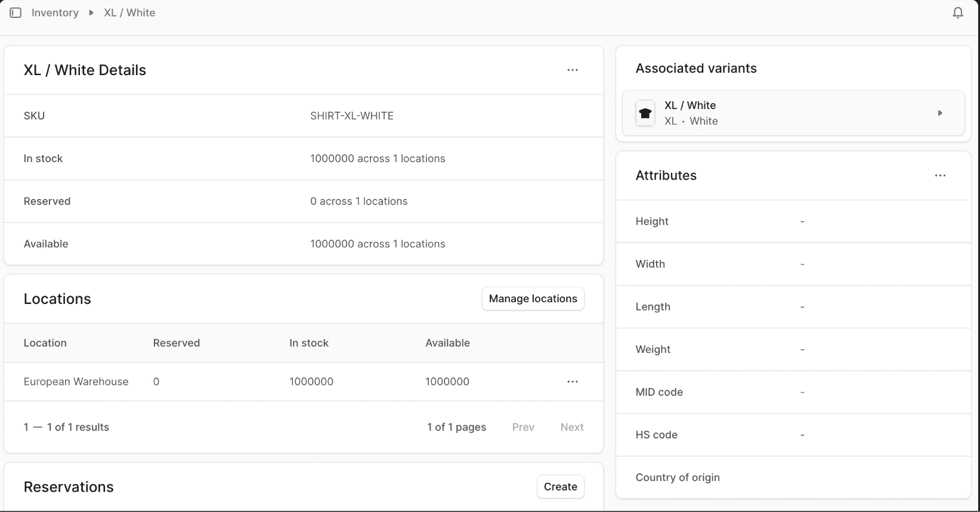Go to the Prev results page
The height and width of the screenshot is (512, 980).
point(523,427)
